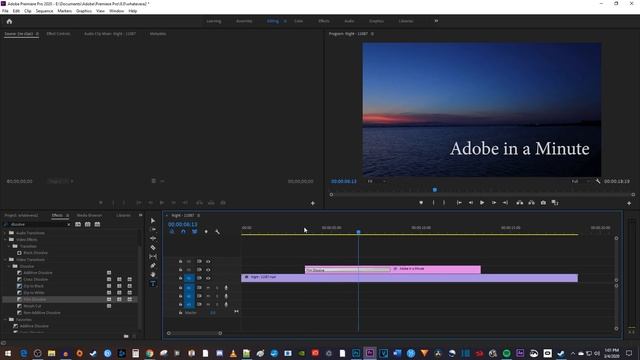Click the first effects filter icon
Screen dimensions: 640x360
point(78,224)
